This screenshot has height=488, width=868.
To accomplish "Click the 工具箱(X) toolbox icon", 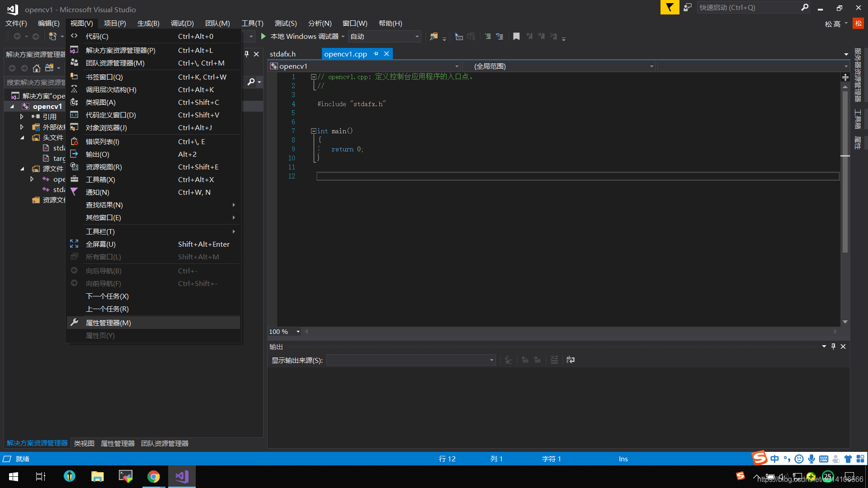I will pyautogui.click(x=74, y=179).
